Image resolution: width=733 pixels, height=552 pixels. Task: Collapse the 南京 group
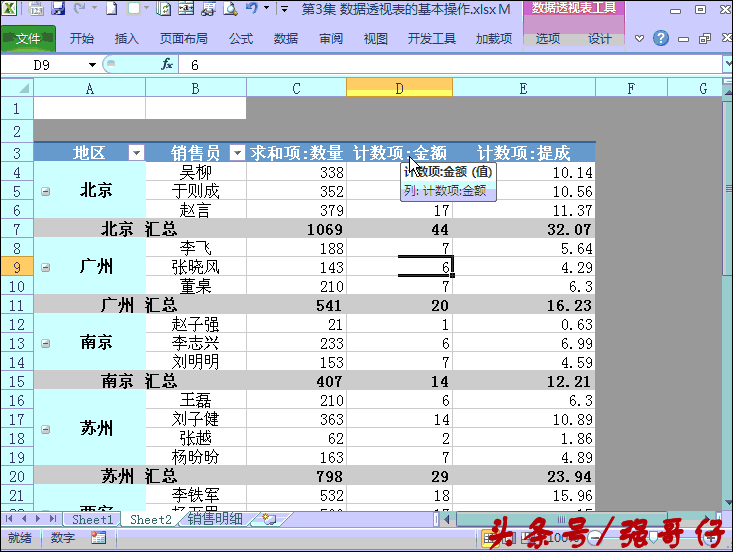coord(45,344)
